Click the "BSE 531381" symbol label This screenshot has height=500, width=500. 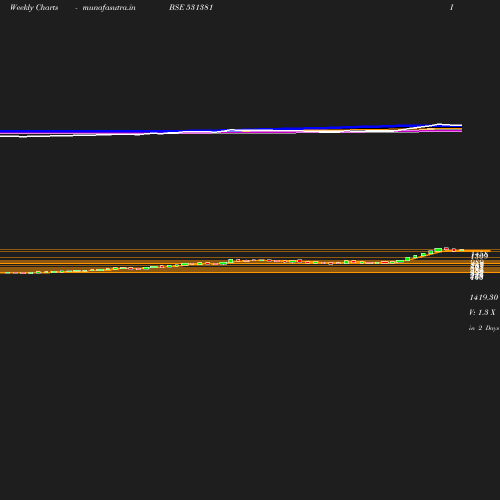[191, 7]
